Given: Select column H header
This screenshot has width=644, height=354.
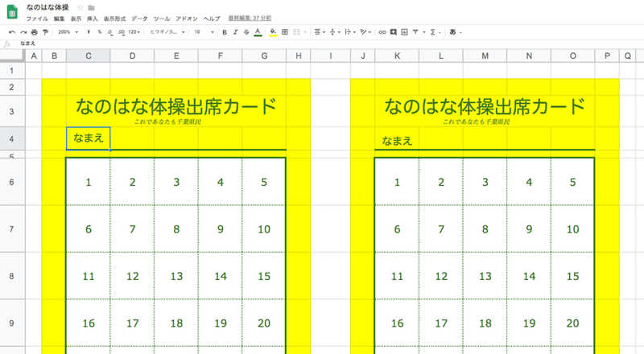Looking at the screenshot, I should pyautogui.click(x=299, y=56).
